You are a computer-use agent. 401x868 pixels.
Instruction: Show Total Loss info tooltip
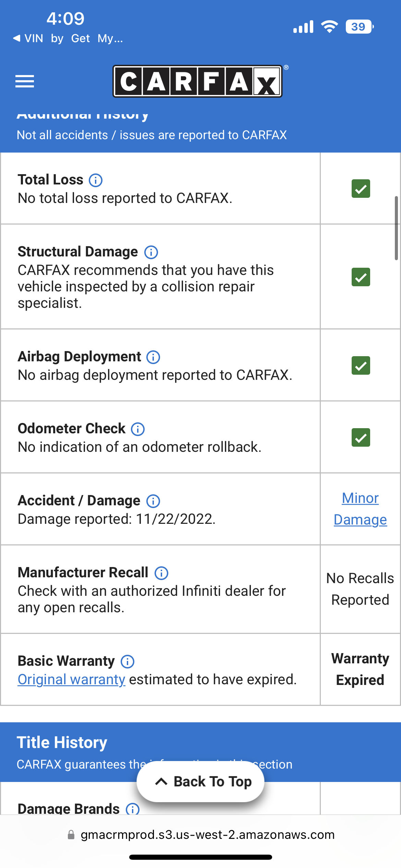96,180
